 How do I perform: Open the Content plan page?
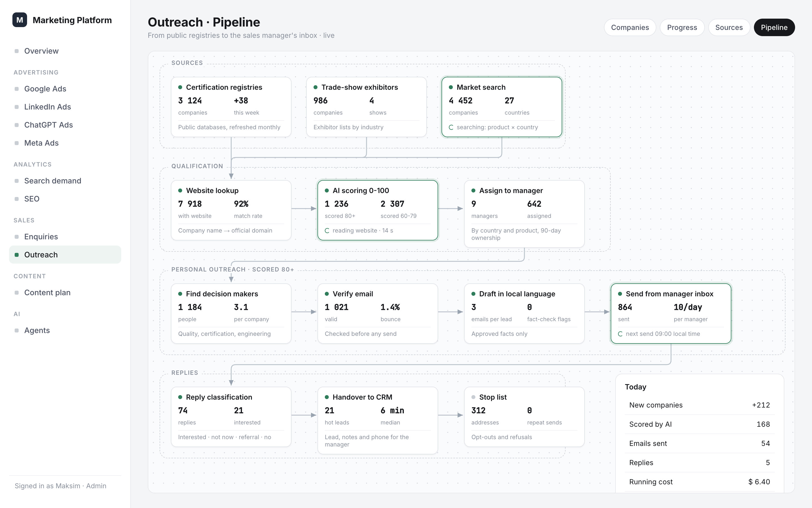65,293
